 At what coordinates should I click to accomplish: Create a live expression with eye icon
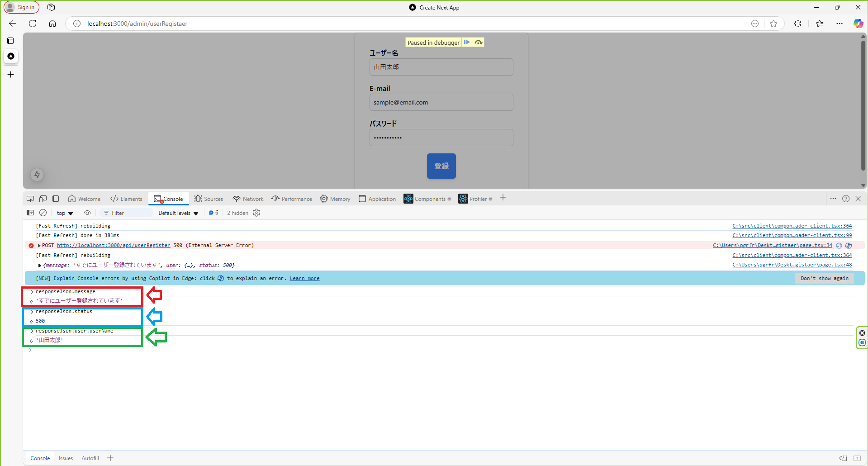click(87, 213)
